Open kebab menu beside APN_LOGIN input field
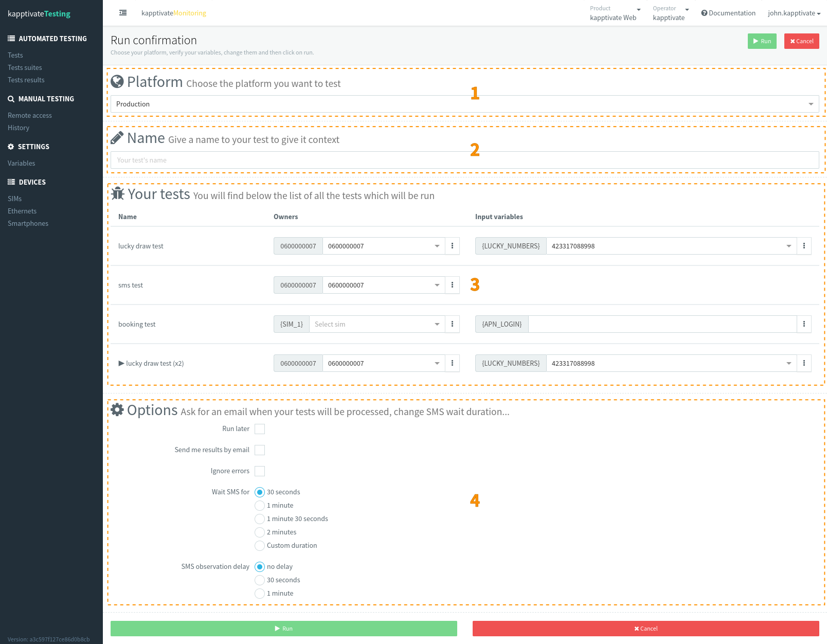The height and width of the screenshot is (644, 827). [x=804, y=324]
